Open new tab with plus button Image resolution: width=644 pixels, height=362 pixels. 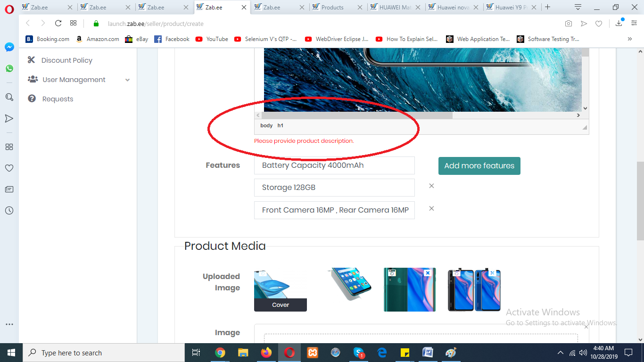pos(547,7)
